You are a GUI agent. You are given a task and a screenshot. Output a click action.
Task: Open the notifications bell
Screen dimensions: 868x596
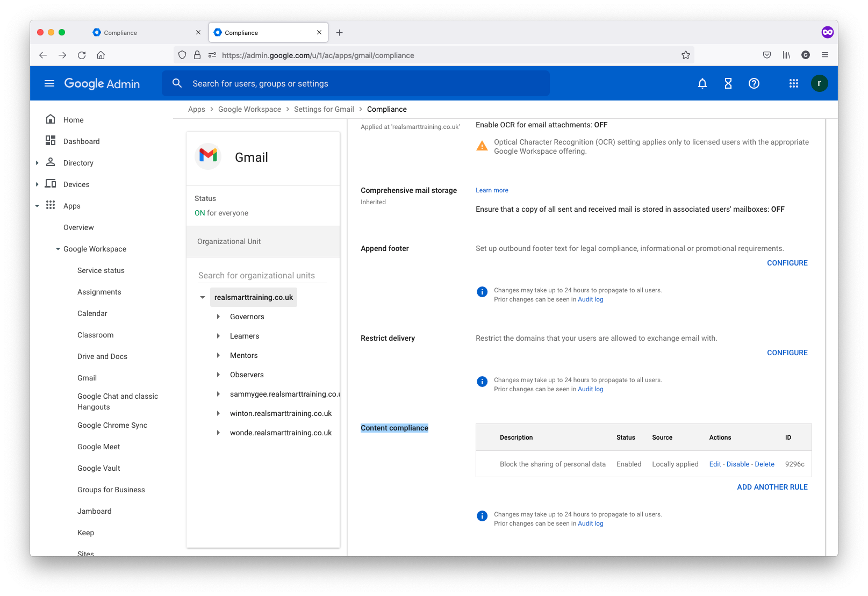[x=702, y=83]
